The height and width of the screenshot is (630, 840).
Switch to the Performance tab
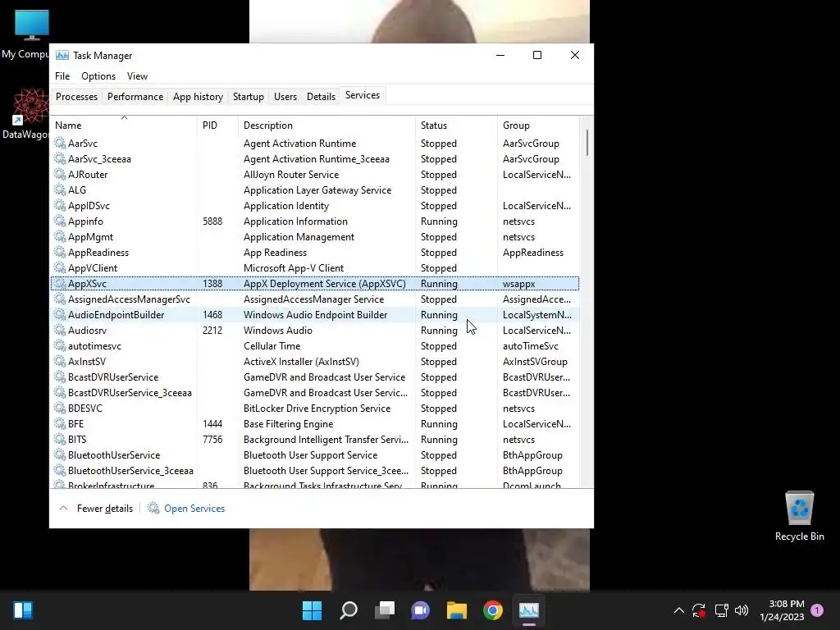tap(135, 97)
